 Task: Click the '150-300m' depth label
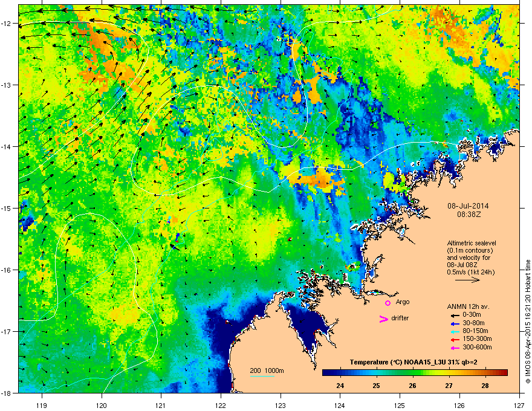(x=477, y=338)
